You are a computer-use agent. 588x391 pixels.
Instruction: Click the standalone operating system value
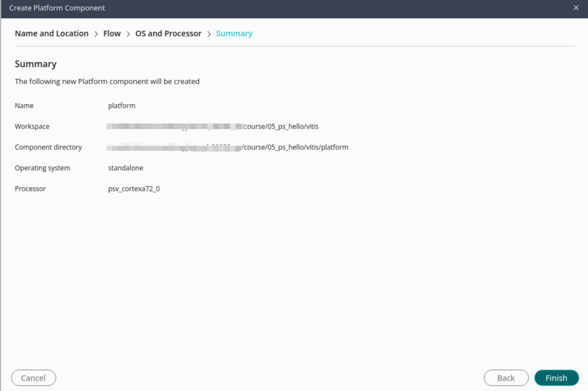[x=126, y=168]
